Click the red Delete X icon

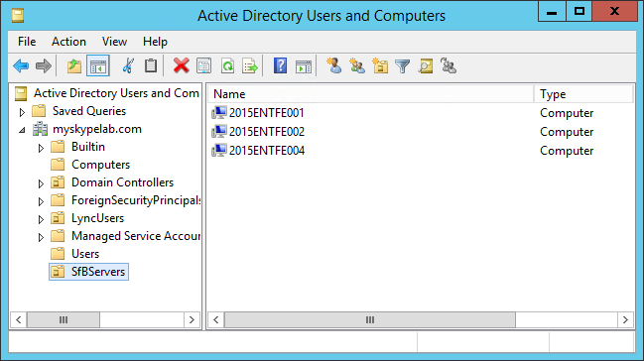(182, 65)
